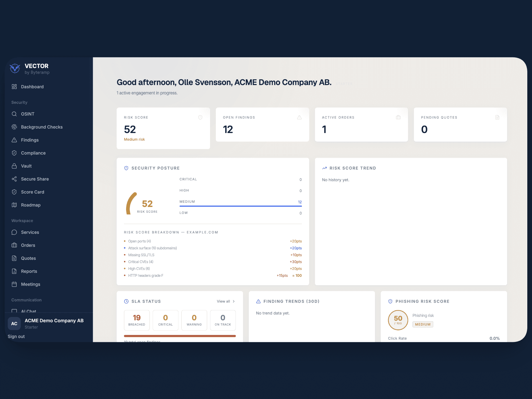Select the Breached 19 SLA tile

click(x=137, y=320)
